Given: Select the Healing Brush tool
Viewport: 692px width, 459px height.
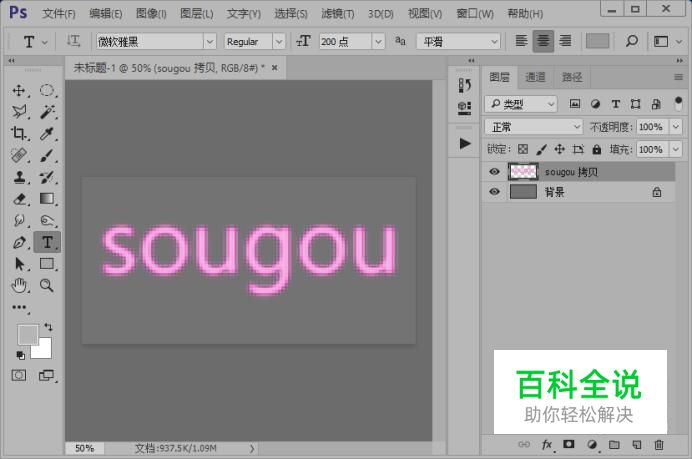Looking at the screenshot, I should tap(19, 155).
